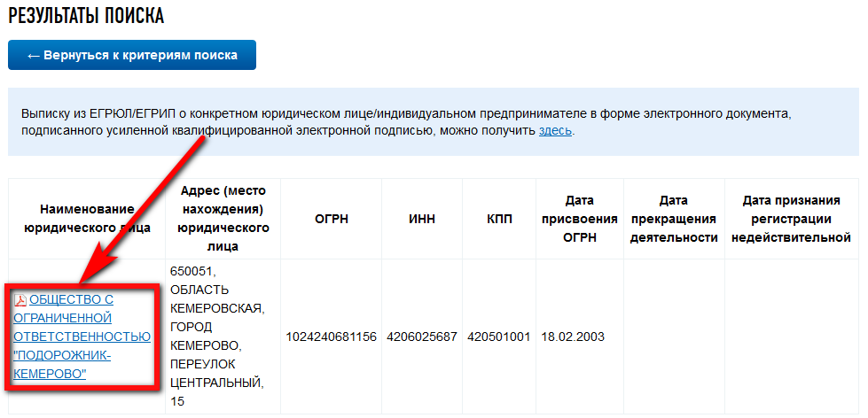Select the KPP value 420501001
The height and width of the screenshot is (418, 868).
coord(498,337)
